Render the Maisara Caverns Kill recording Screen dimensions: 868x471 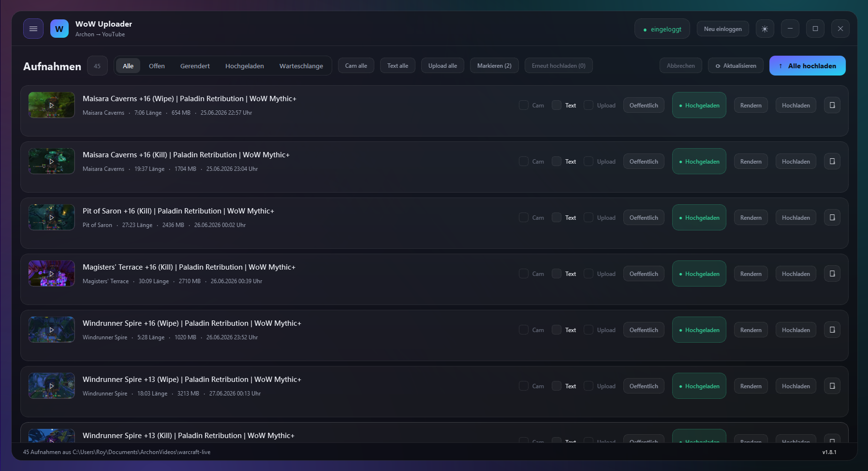point(751,162)
